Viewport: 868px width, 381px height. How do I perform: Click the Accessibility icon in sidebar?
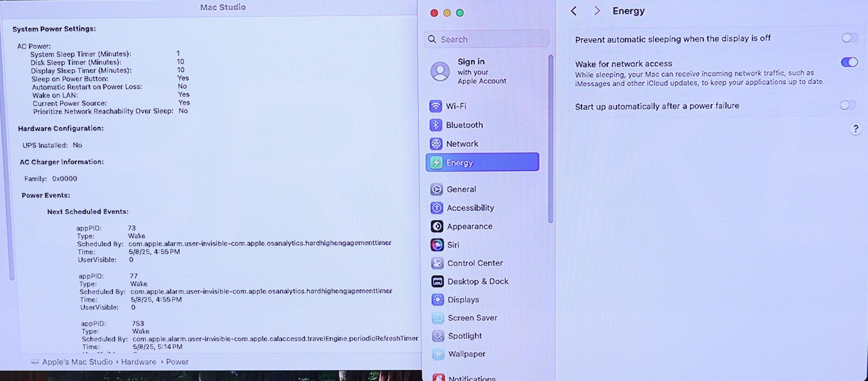437,208
